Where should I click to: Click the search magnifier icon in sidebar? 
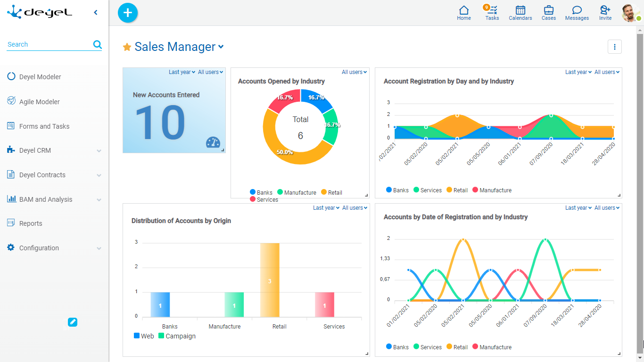(x=98, y=44)
